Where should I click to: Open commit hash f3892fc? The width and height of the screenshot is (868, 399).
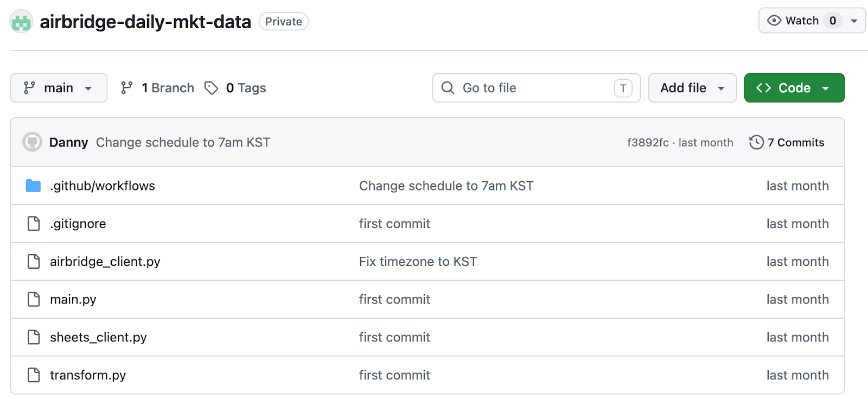click(x=648, y=142)
